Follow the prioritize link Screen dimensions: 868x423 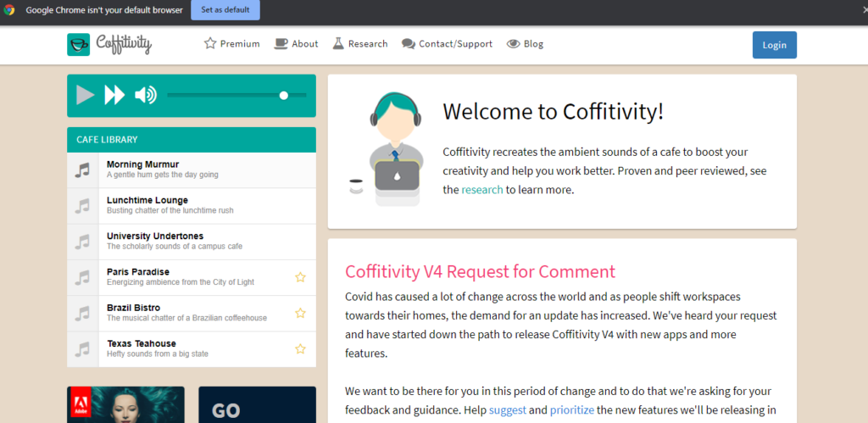click(x=572, y=410)
